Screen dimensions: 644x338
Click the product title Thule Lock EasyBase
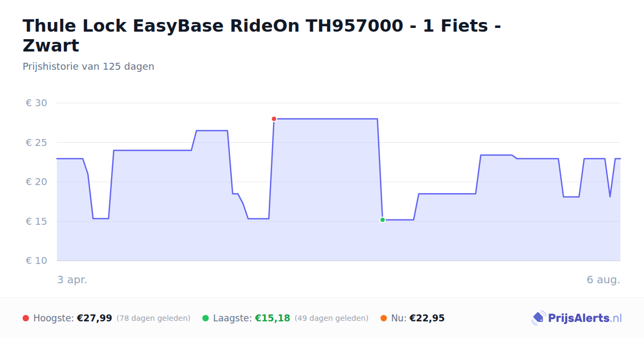[x=262, y=35]
